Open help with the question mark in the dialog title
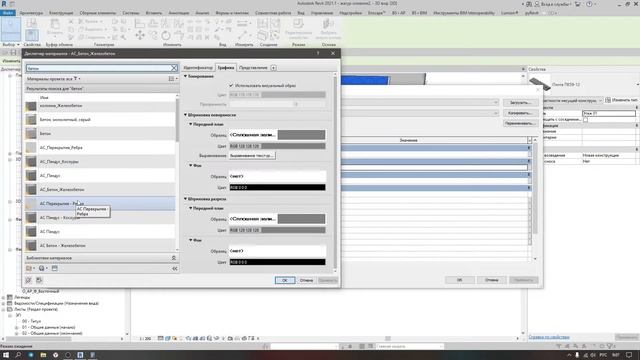Image resolution: width=640 pixels, height=360 pixels. pos(318,53)
